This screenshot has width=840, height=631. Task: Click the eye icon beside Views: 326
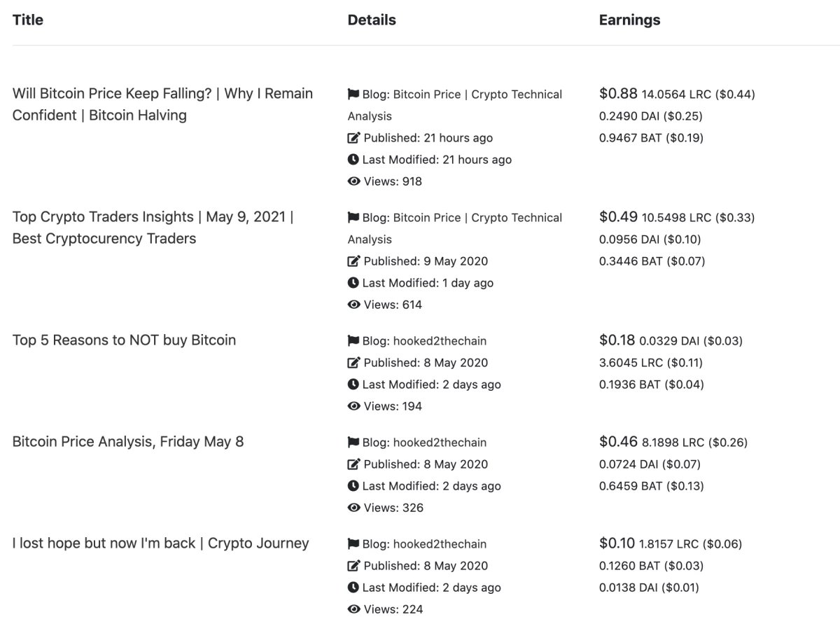pyautogui.click(x=354, y=508)
